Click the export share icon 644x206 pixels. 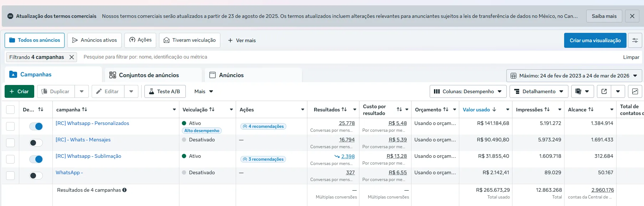(604, 91)
